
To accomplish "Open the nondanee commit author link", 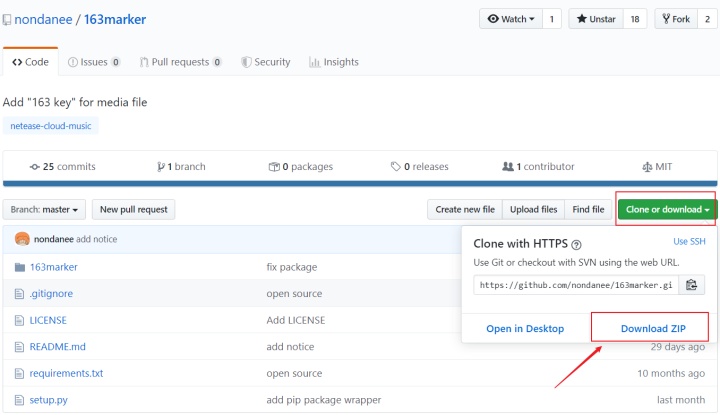I will pos(54,239).
